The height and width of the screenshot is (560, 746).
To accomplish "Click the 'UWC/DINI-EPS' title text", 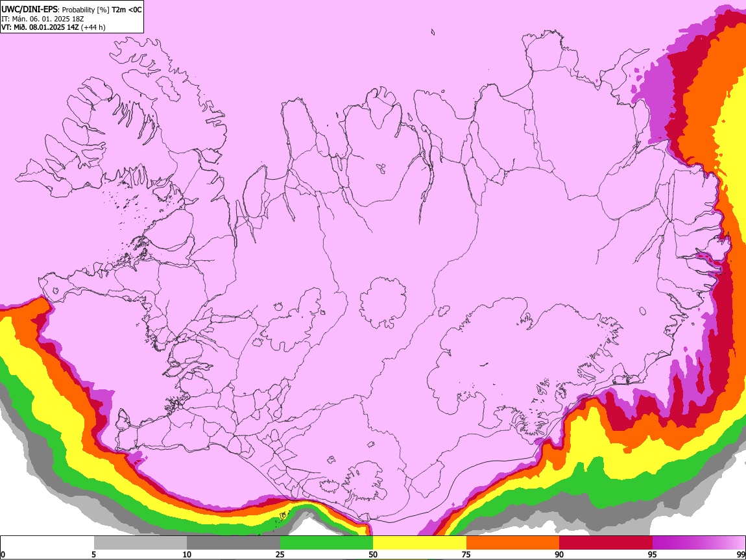I will 29,10.
